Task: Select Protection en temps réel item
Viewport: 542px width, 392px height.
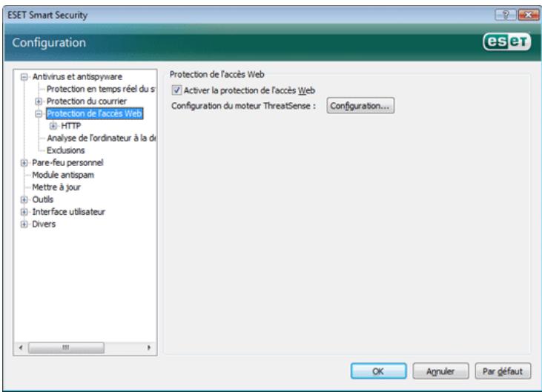Action: pos(101,89)
